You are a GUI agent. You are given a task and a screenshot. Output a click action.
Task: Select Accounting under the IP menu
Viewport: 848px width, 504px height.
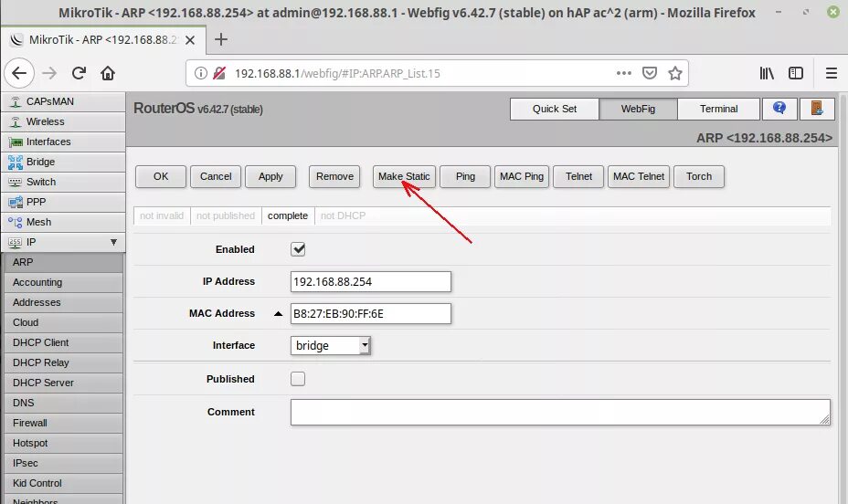coord(63,282)
